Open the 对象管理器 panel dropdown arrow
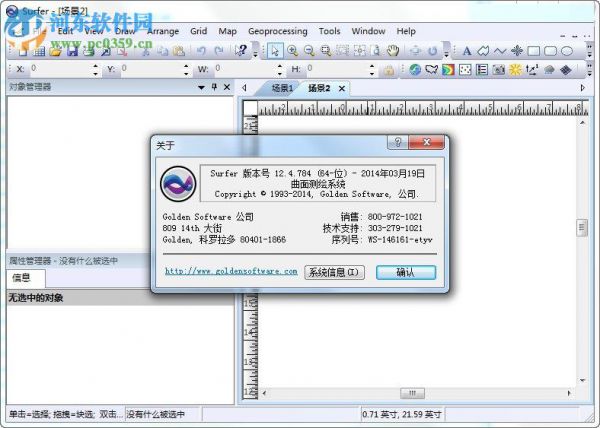 (x=202, y=88)
